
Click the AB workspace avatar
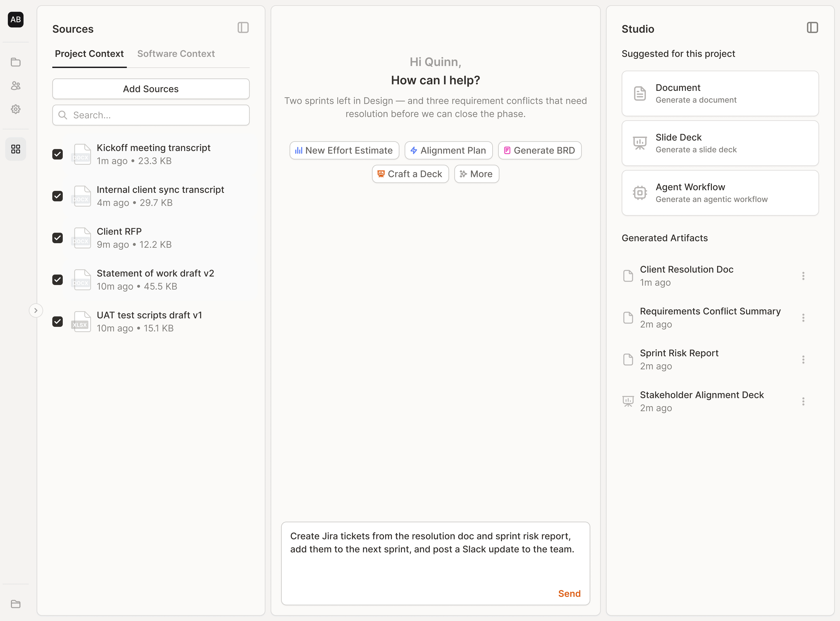(x=16, y=20)
